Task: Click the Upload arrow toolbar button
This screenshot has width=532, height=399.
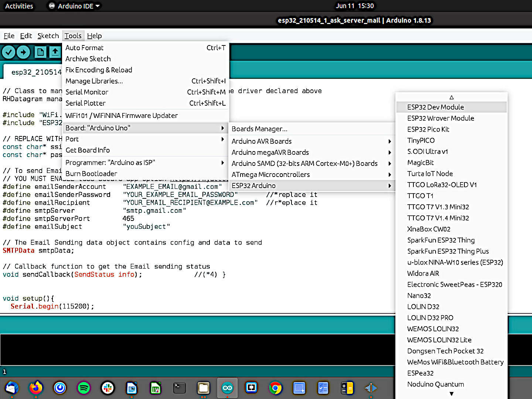Action: pyautogui.click(x=23, y=52)
